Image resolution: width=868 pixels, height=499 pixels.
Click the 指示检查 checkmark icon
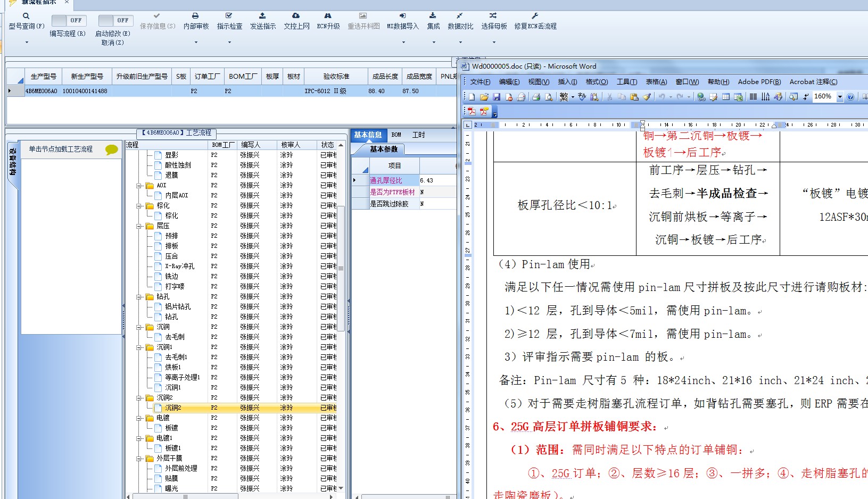(x=229, y=16)
